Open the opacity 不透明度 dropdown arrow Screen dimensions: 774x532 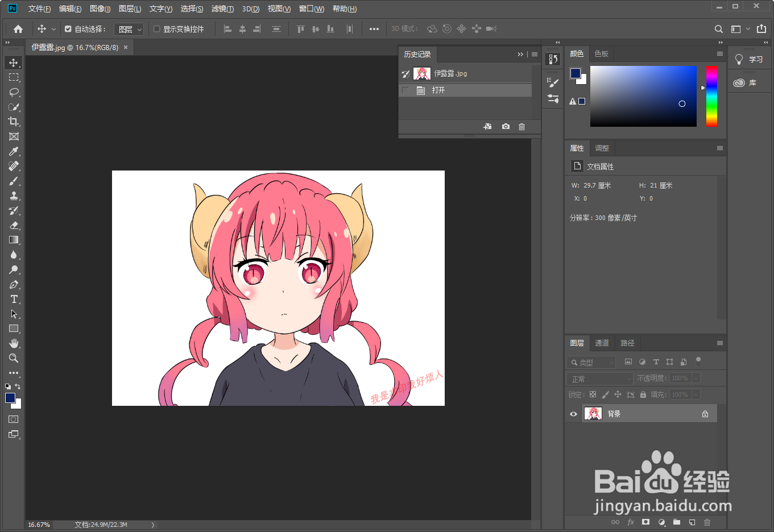pos(696,378)
